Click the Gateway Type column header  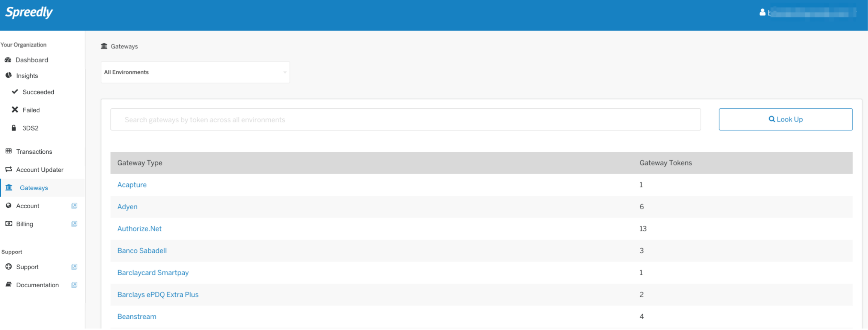(140, 163)
